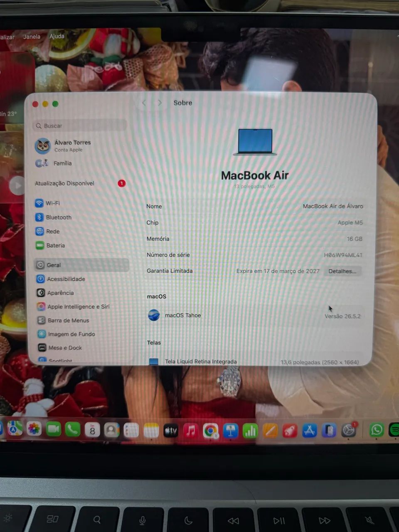
Task: Open Notes in the Dock
Action: 151,431
